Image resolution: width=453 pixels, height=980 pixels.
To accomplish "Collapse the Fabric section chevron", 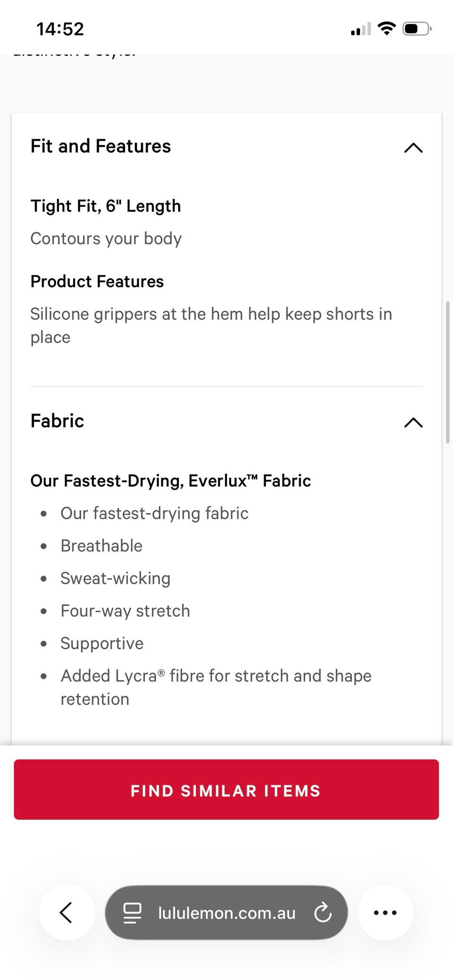I will [x=413, y=422].
